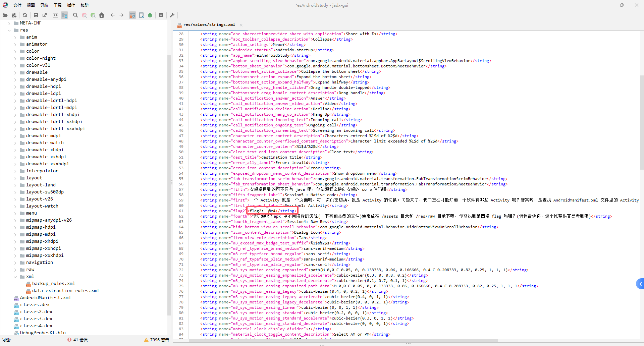Toggle the flatten packages icon

[64, 15]
